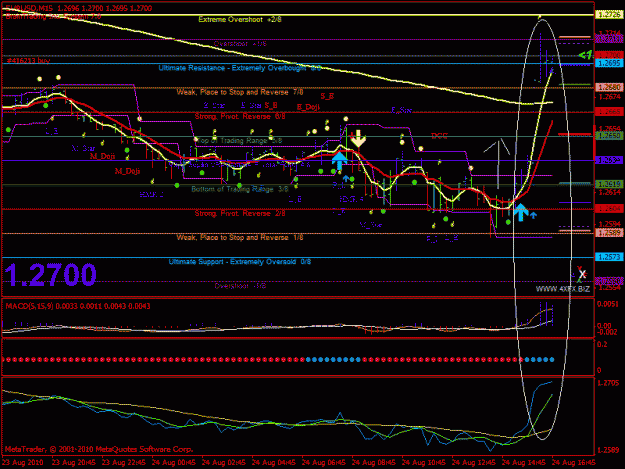Click 'Ultimate Resistance - Extremely Overbought' label
The height and width of the screenshot is (469, 625).
coord(240,68)
